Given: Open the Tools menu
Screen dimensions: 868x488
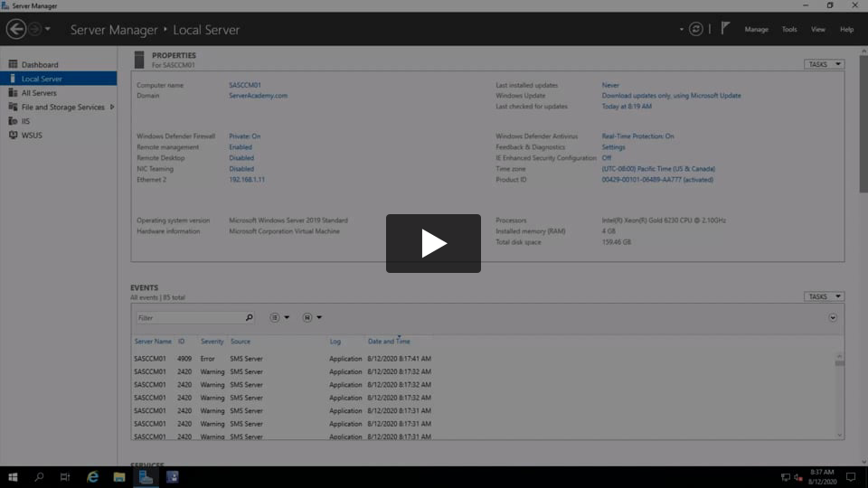Looking at the screenshot, I should (x=789, y=30).
